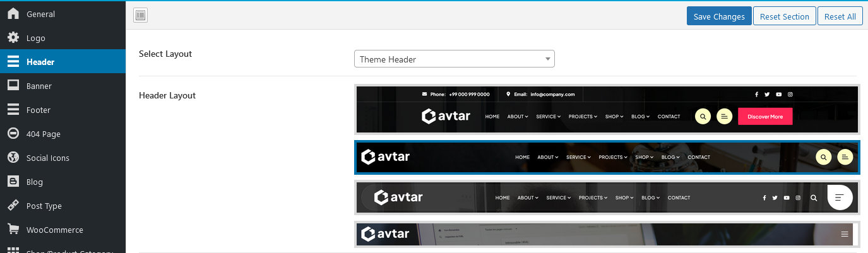Click the Logo gear icon
Viewport: 868px width, 253px height.
click(x=13, y=38)
